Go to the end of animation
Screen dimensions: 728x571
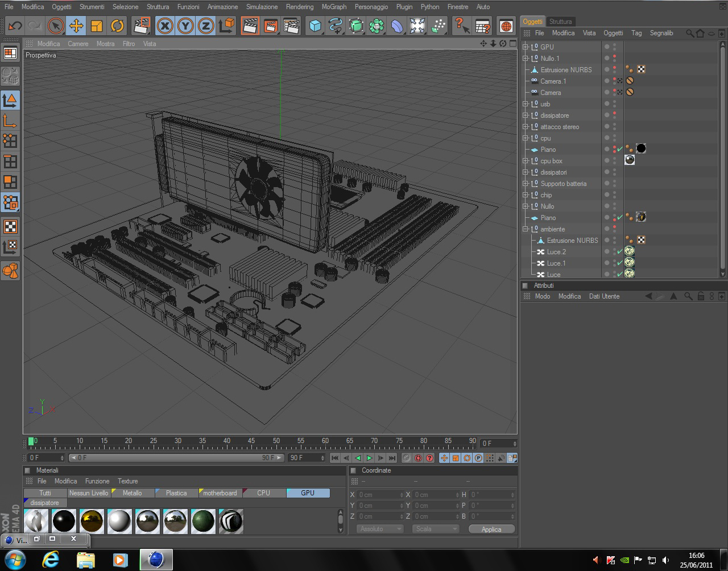click(x=392, y=458)
